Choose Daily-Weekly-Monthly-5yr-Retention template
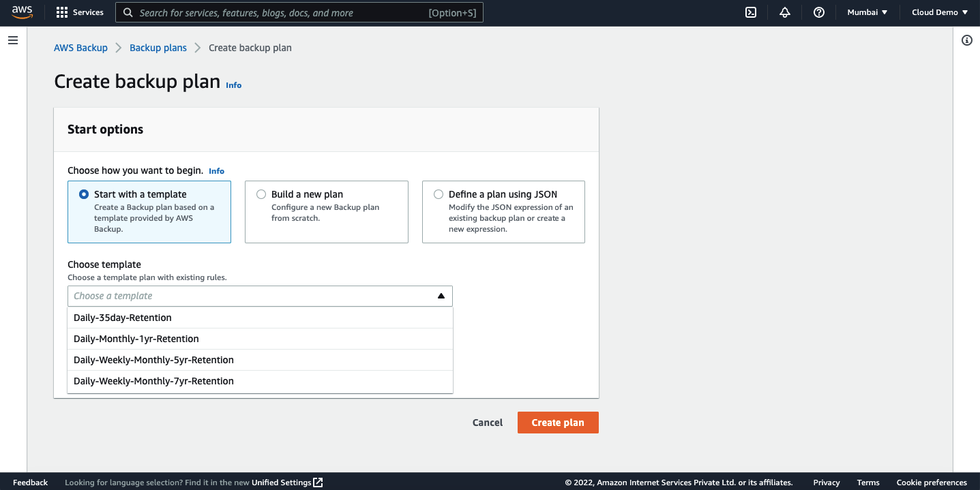The image size is (980, 490). point(260,360)
